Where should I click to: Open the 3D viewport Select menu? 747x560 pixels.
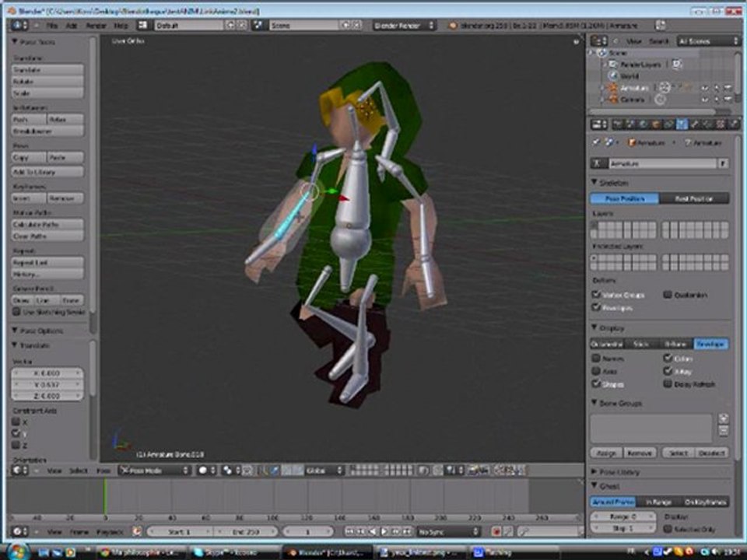(78, 471)
